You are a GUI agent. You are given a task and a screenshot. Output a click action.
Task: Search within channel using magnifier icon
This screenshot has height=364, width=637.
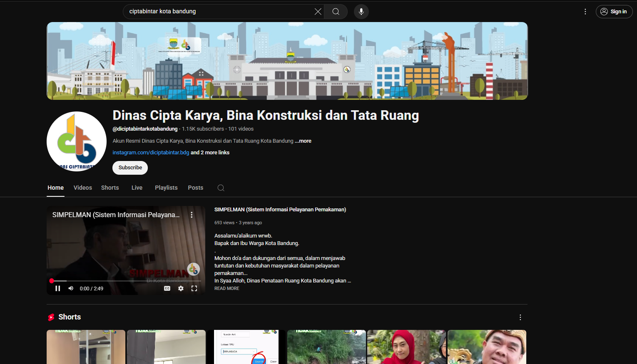coord(221,188)
